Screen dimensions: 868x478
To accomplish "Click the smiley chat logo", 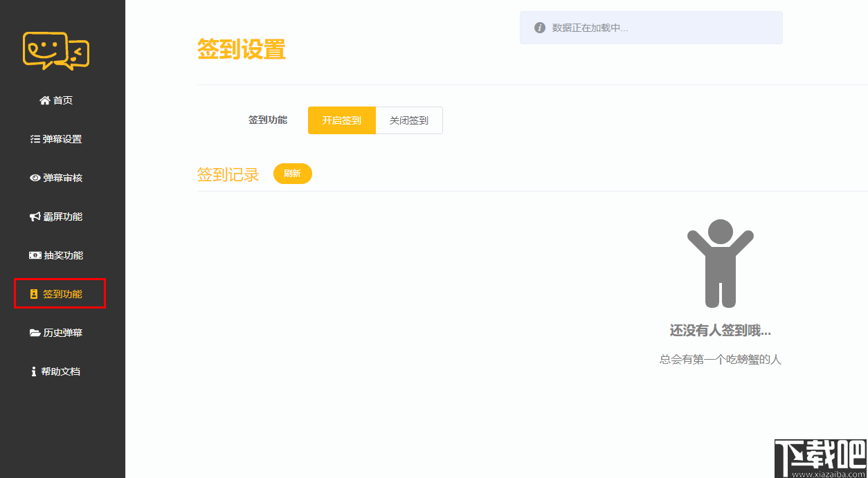I will click(55, 50).
